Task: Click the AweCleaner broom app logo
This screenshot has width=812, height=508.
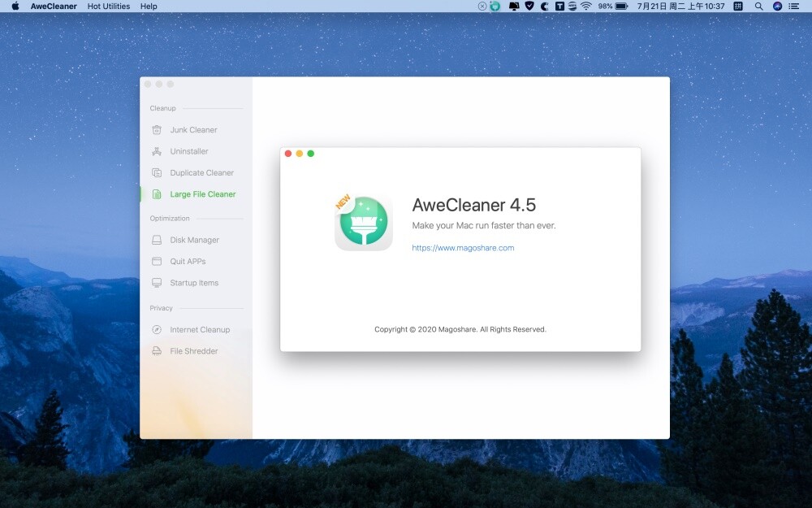Action: (x=364, y=222)
